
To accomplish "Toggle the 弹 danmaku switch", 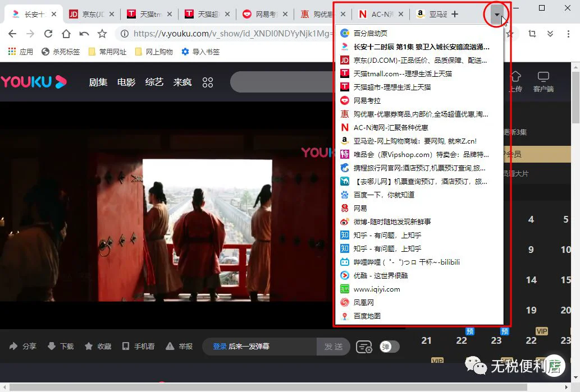I will (390, 347).
